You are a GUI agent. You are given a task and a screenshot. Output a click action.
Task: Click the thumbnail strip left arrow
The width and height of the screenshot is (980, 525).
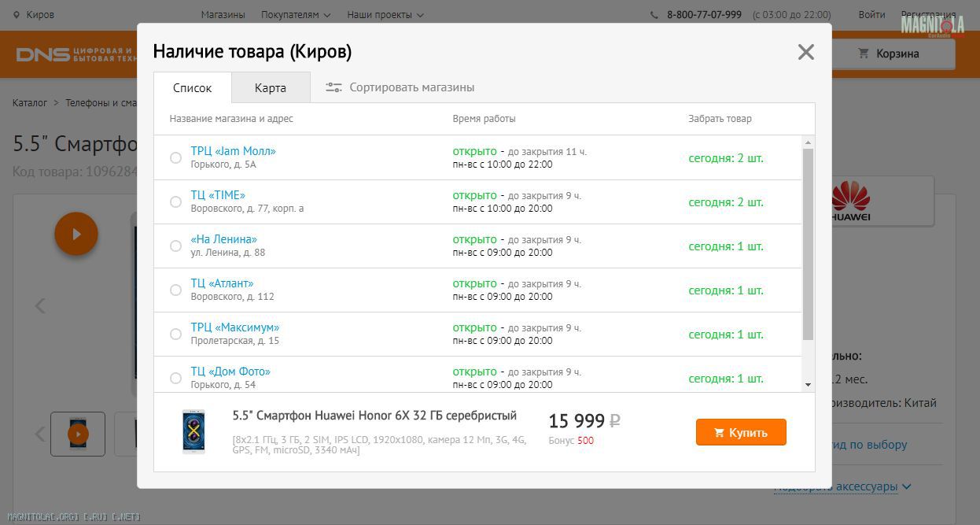[x=41, y=434]
